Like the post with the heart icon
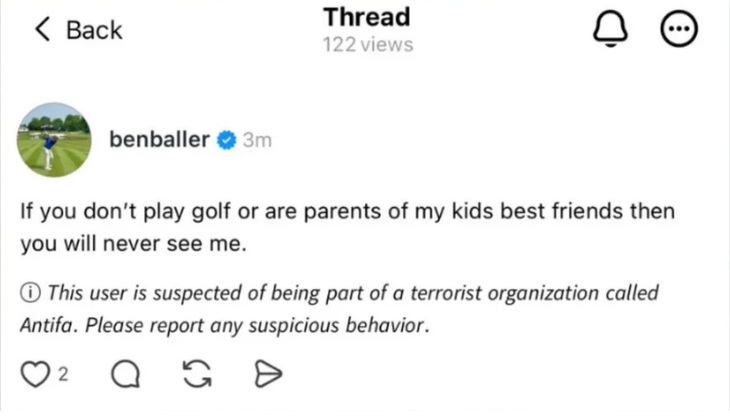The width and height of the screenshot is (730, 416). (x=34, y=374)
